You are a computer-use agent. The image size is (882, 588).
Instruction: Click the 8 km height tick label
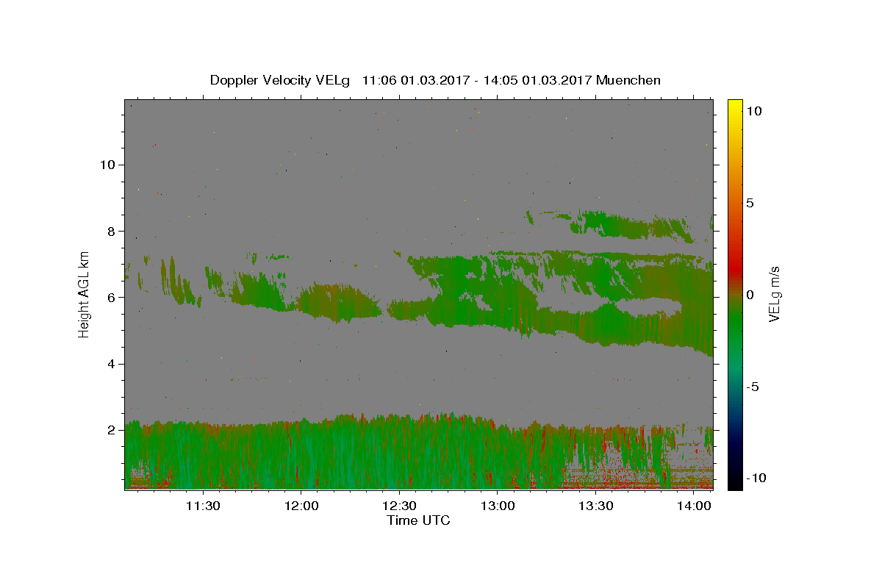(x=110, y=231)
